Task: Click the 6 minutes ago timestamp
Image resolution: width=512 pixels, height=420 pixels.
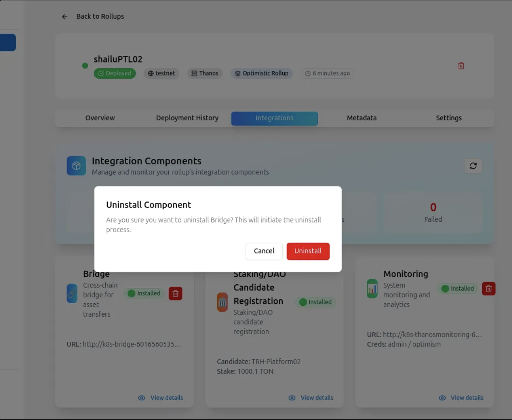Action: tap(328, 73)
